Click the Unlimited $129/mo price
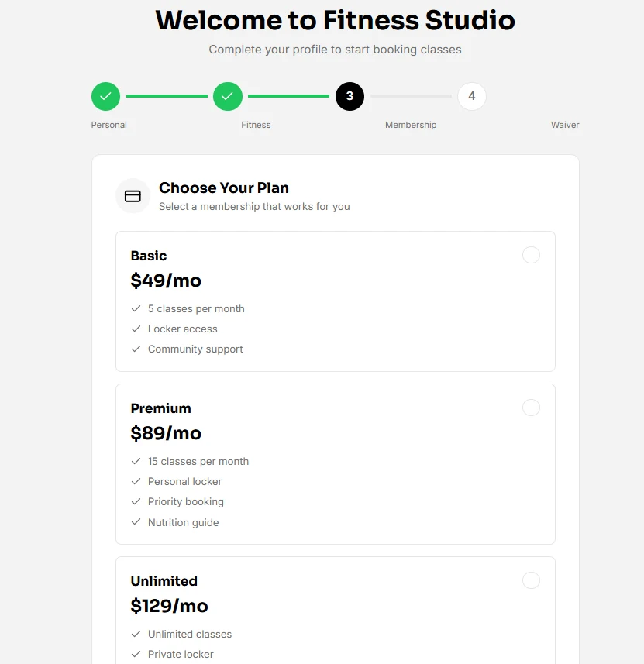 click(170, 606)
